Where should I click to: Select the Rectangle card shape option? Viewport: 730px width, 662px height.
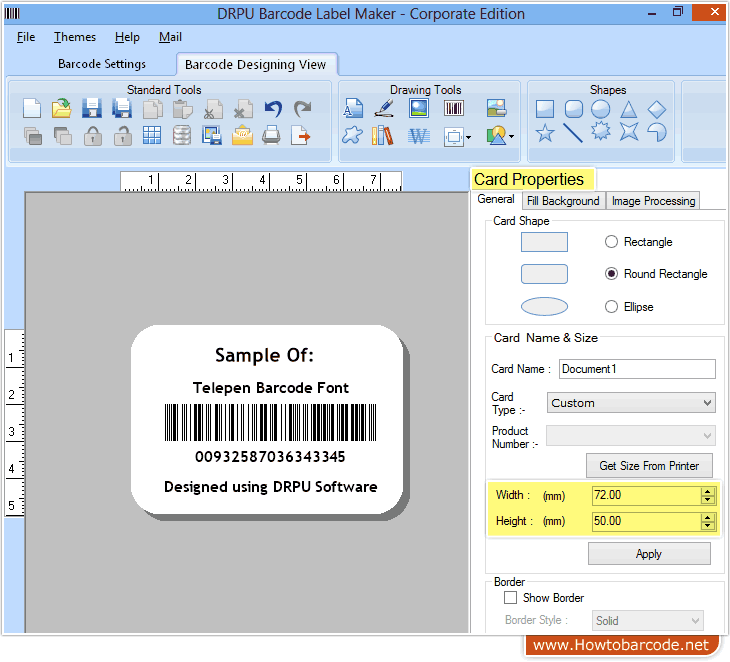tap(611, 242)
